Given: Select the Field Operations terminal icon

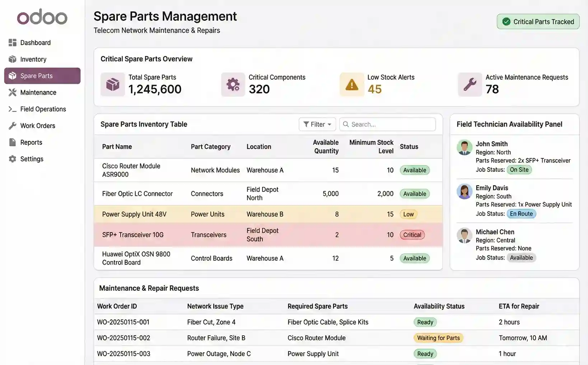Looking at the screenshot, I should 12,109.
